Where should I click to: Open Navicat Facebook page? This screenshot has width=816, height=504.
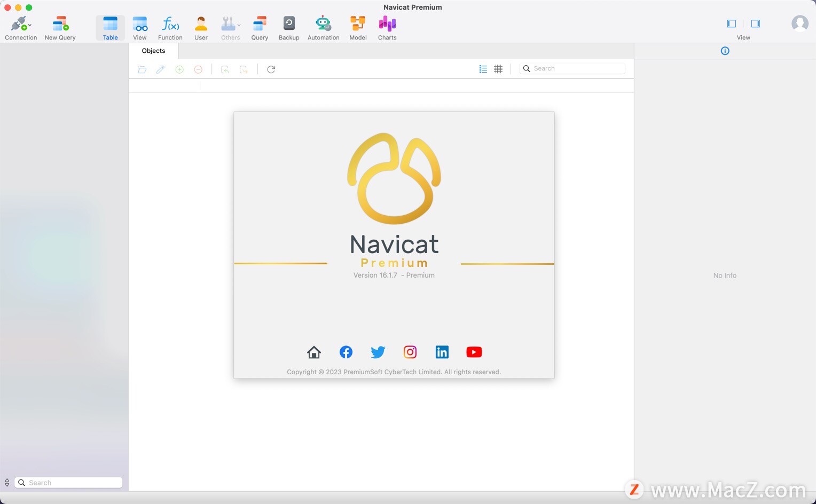click(346, 352)
